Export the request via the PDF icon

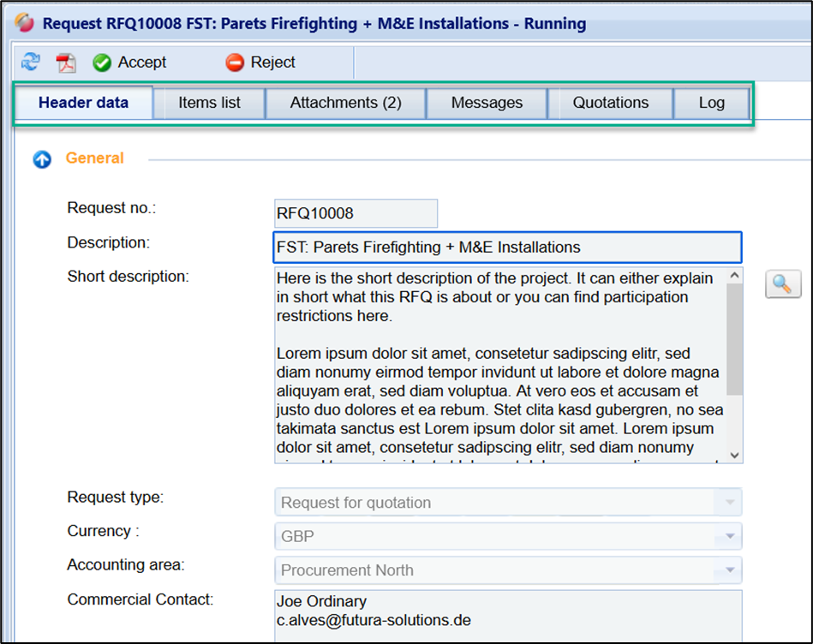click(x=66, y=63)
